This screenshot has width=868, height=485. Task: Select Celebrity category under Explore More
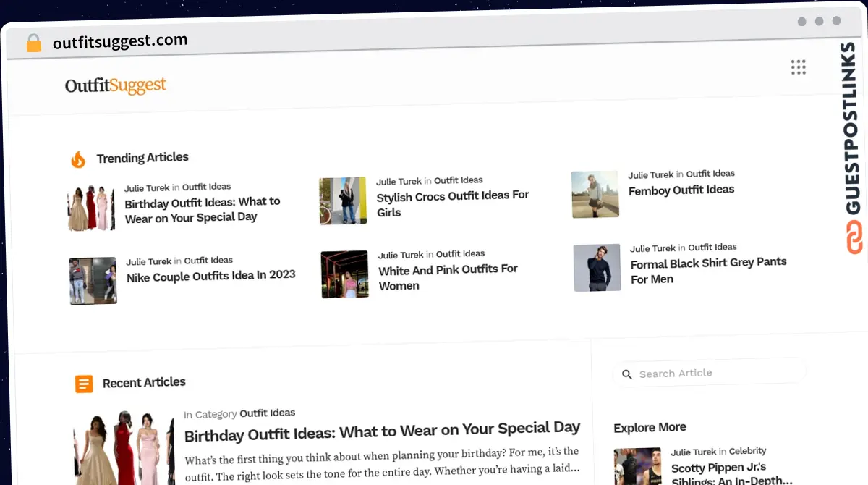tap(747, 451)
